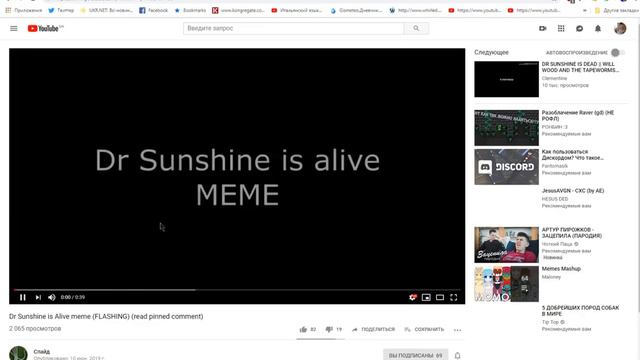
Task: Open the YouTube apps grid icon
Action: pos(561,28)
